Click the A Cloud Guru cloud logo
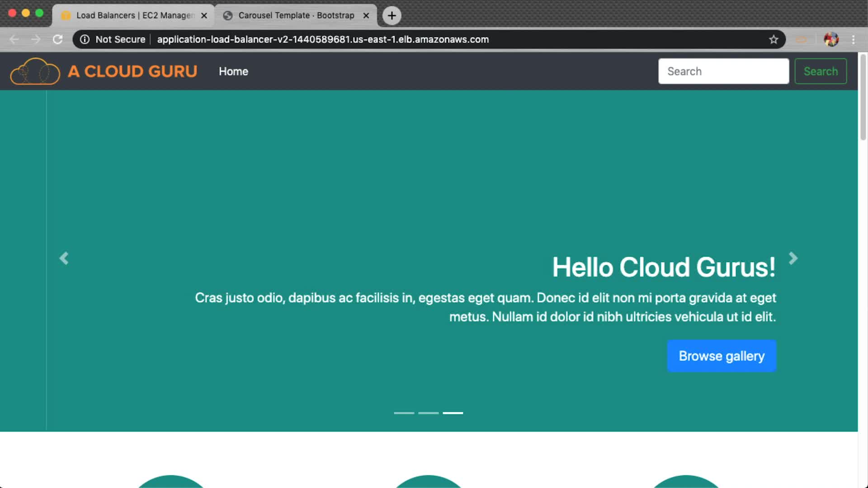Image resolution: width=868 pixels, height=488 pixels. pos(35,71)
